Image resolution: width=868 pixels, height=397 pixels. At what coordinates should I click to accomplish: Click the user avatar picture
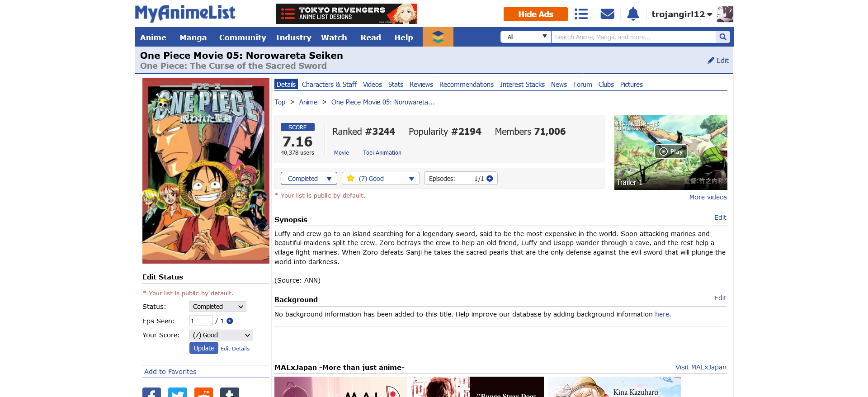(x=725, y=14)
